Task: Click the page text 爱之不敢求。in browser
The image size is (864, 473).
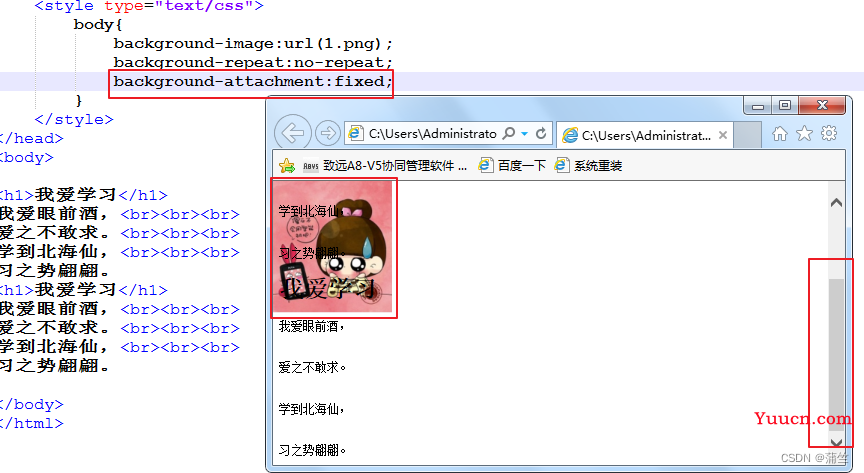Action: [312, 368]
